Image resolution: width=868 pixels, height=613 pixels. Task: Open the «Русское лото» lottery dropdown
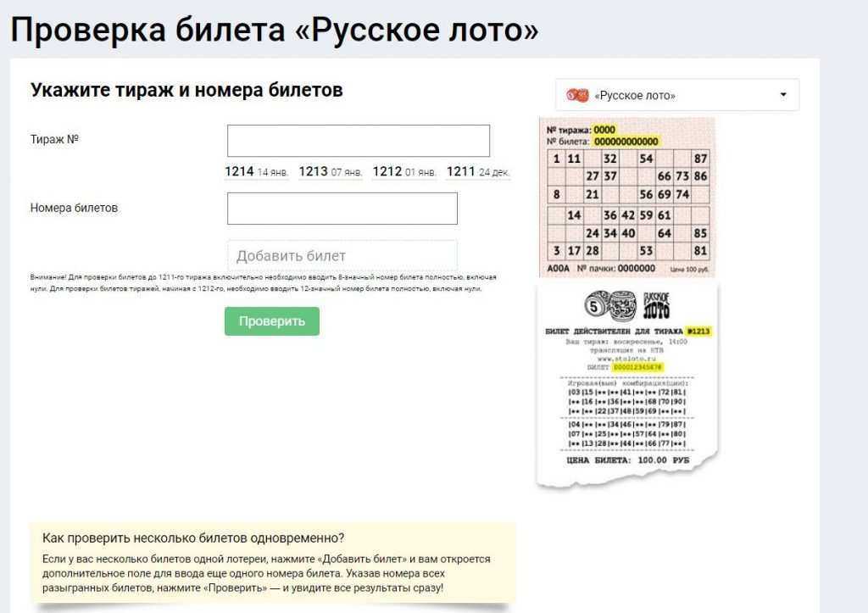click(677, 95)
